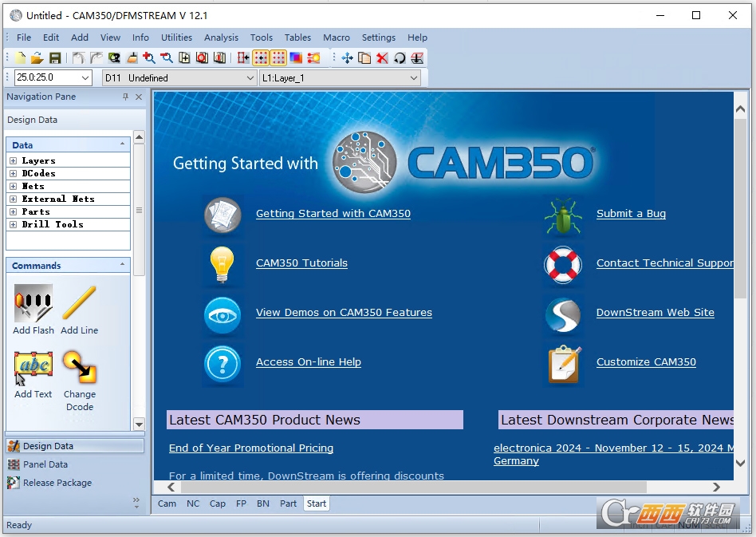Collapse the Data panel section
This screenshot has width=756, height=537.
point(123,144)
